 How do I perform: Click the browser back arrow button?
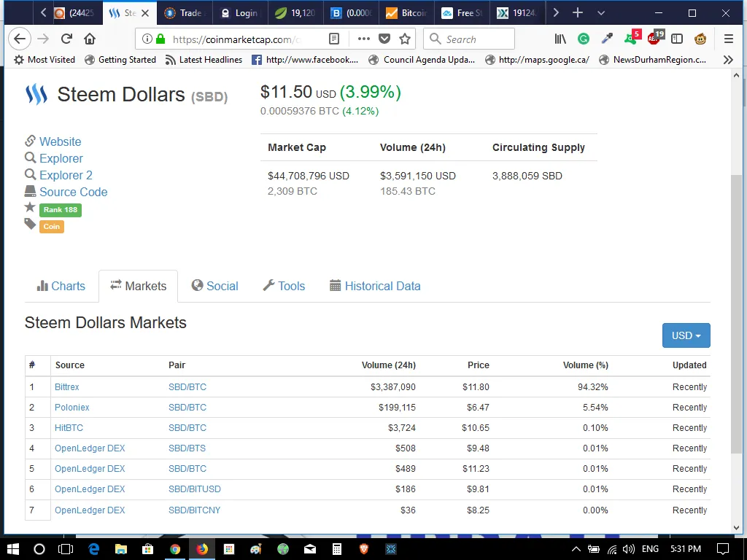(x=20, y=39)
